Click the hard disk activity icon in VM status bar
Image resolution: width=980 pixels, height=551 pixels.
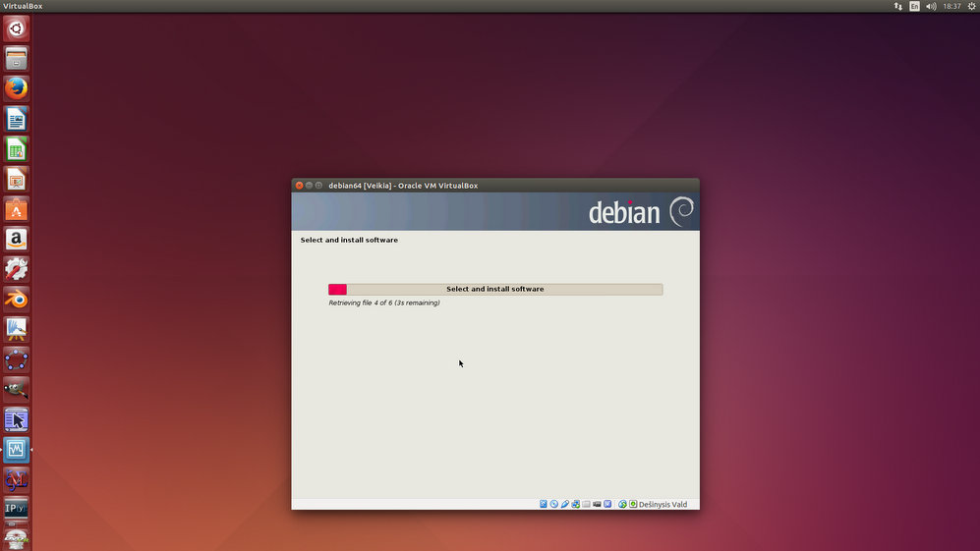(544, 504)
